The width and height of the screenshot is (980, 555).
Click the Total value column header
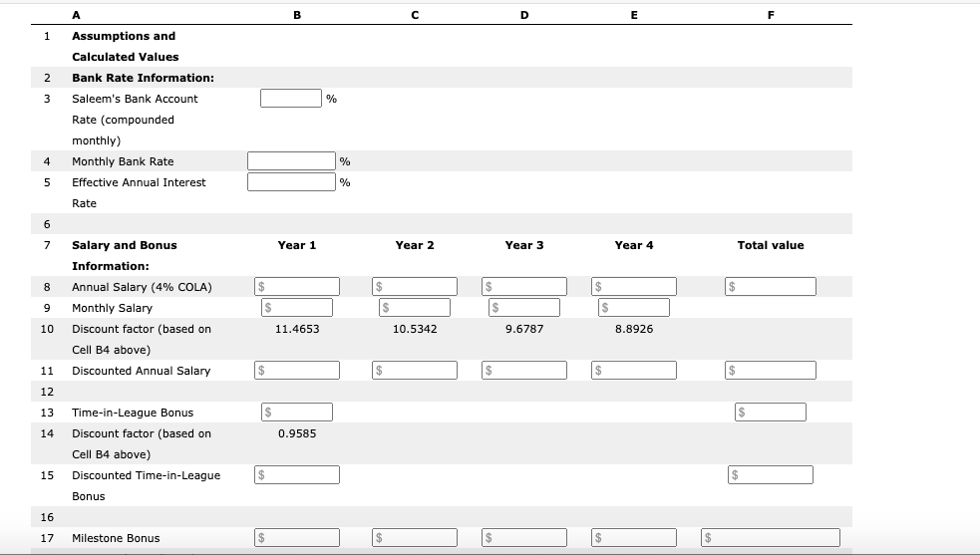771,245
